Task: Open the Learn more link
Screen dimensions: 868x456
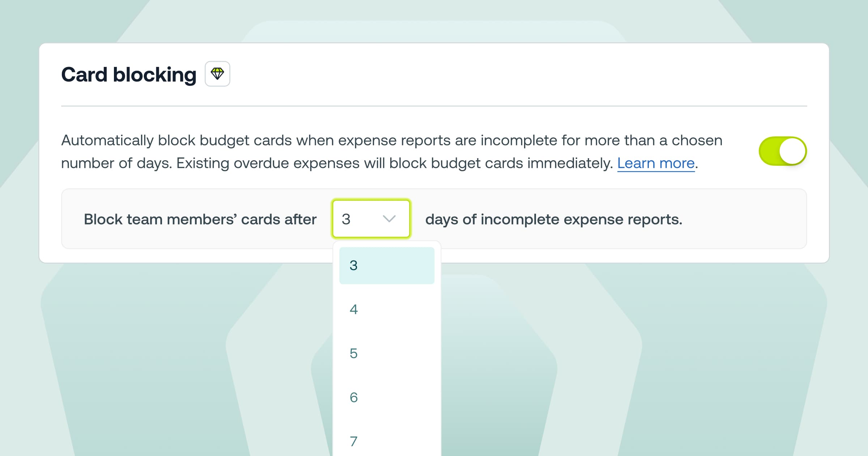Action: click(x=656, y=163)
